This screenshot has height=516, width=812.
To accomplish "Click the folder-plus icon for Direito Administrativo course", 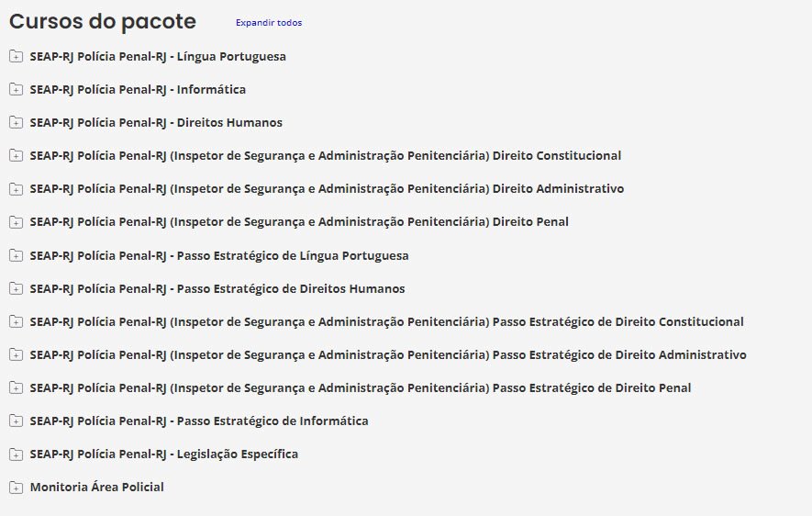I will (x=16, y=189).
